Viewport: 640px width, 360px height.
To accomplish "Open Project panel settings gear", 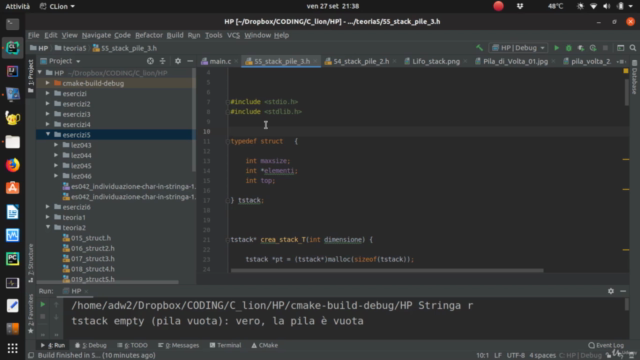I will 178,61.
